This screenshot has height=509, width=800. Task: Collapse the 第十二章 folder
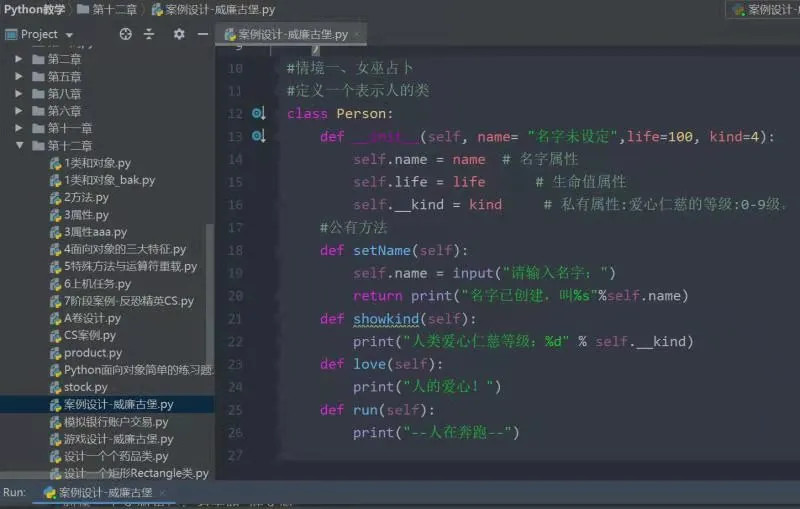19,146
